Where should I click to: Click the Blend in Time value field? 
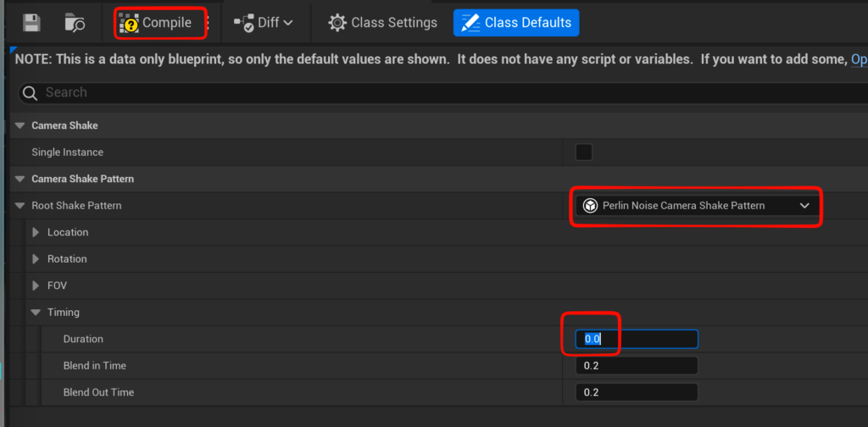point(636,366)
